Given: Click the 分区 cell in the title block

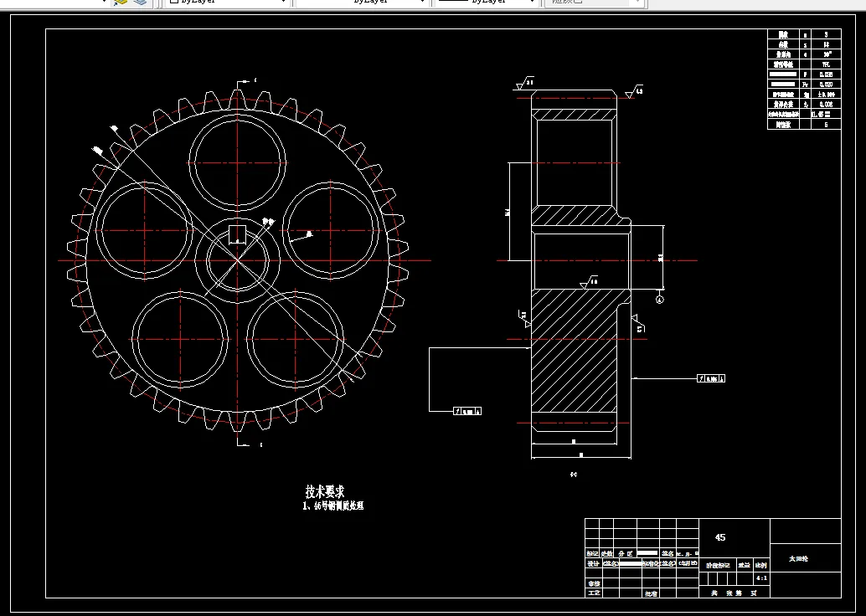Looking at the screenshot, I should [x=625, y=553].
